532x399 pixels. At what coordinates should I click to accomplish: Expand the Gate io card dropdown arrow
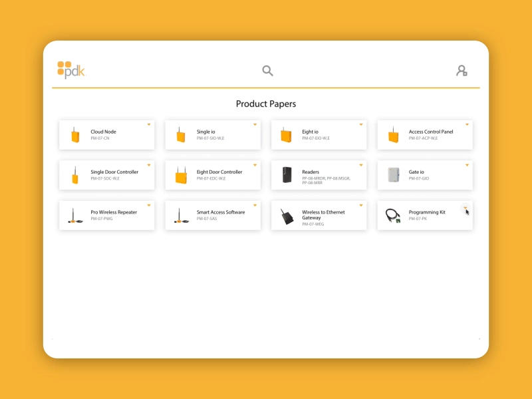pyautogui.click(x=467, y=165)
